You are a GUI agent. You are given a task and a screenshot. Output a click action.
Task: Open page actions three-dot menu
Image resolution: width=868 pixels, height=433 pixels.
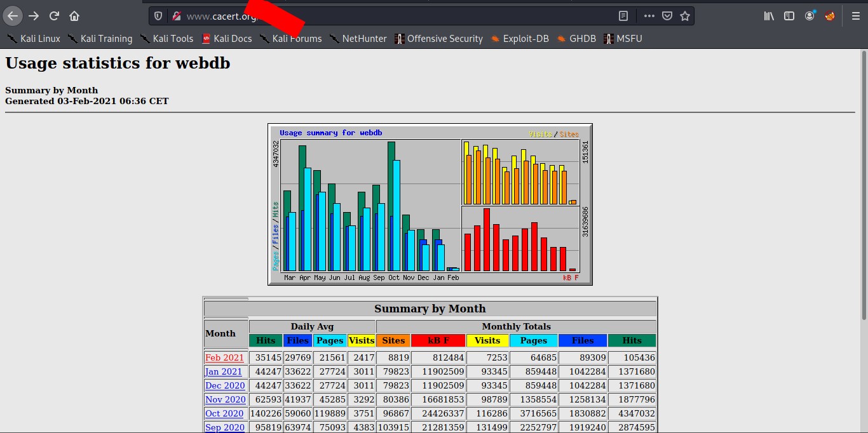649,16
